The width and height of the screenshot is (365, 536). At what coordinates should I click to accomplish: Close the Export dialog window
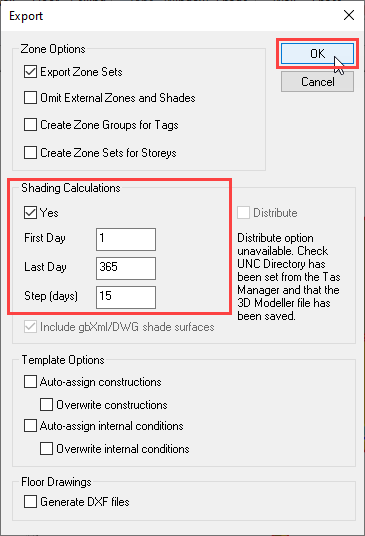349,15
